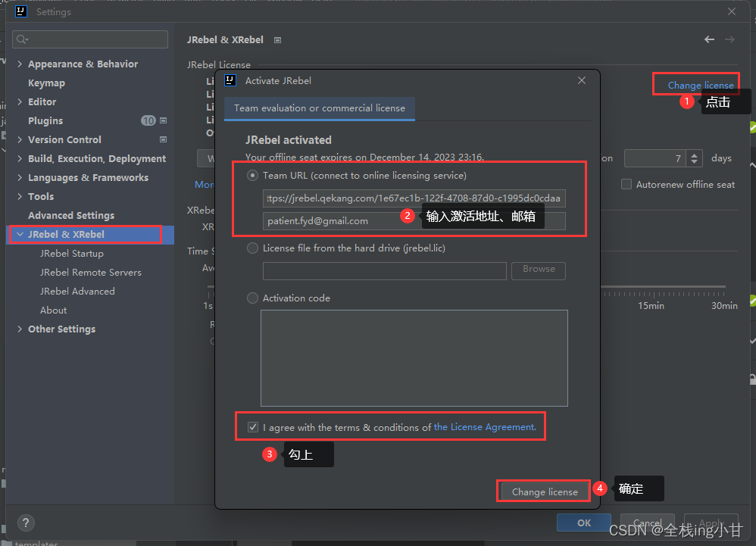Click the project-level icon next to Plugins

[x=163, y=120]
